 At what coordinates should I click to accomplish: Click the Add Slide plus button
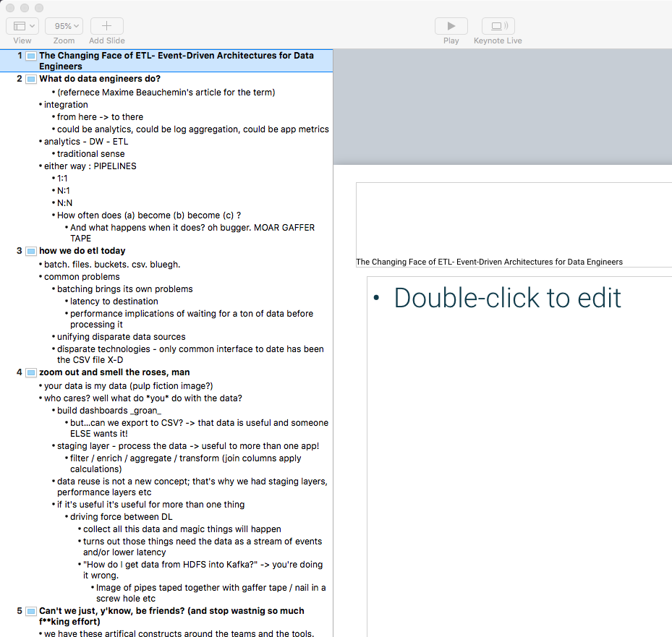pyautogui.click(x=106, y=26)
